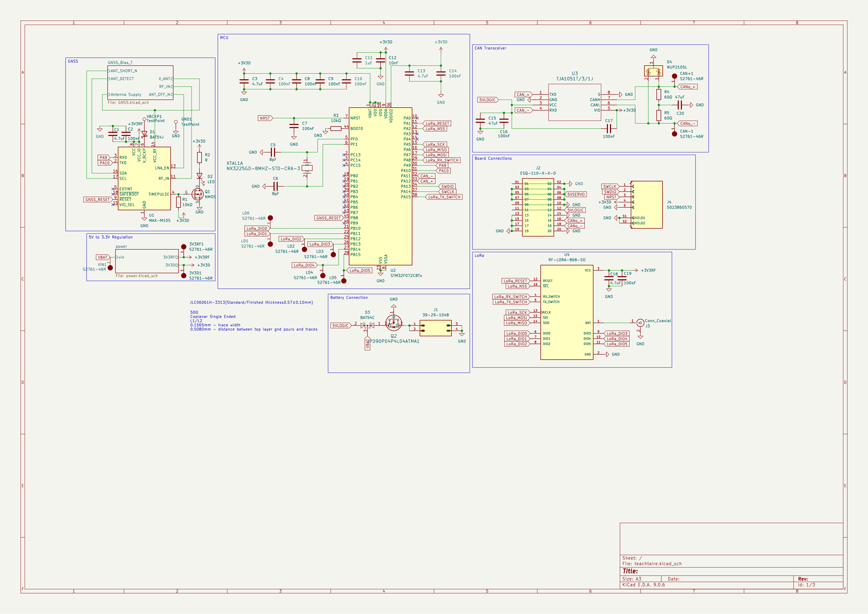Select the LD0 S2761-46R test pad

pyautogui.click(x=270, y=218)
